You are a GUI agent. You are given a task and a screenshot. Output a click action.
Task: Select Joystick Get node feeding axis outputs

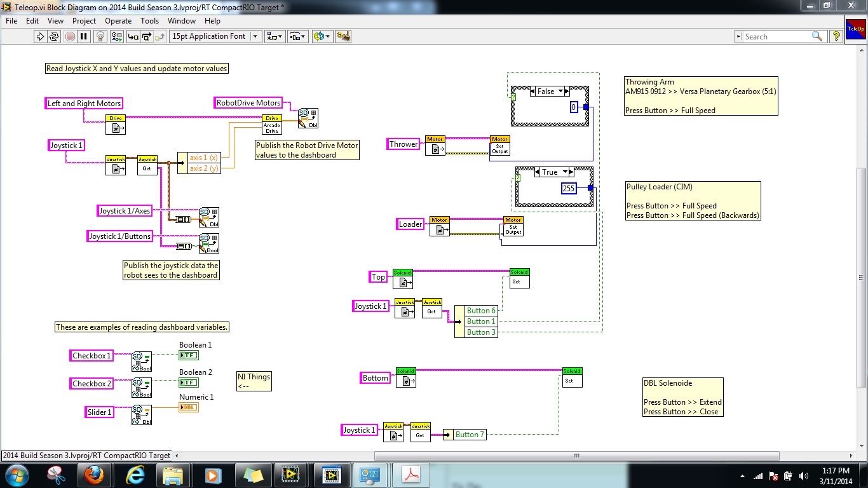[147, 165]
